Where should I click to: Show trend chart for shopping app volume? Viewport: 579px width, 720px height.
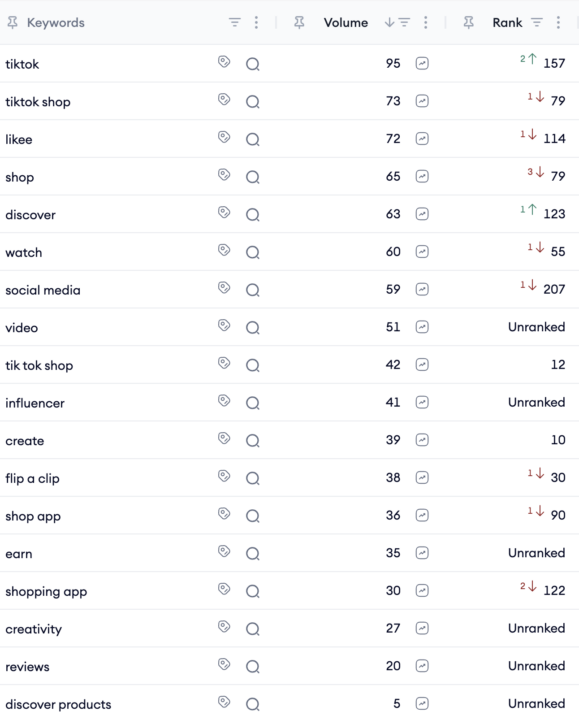click(x=422, y=591)
